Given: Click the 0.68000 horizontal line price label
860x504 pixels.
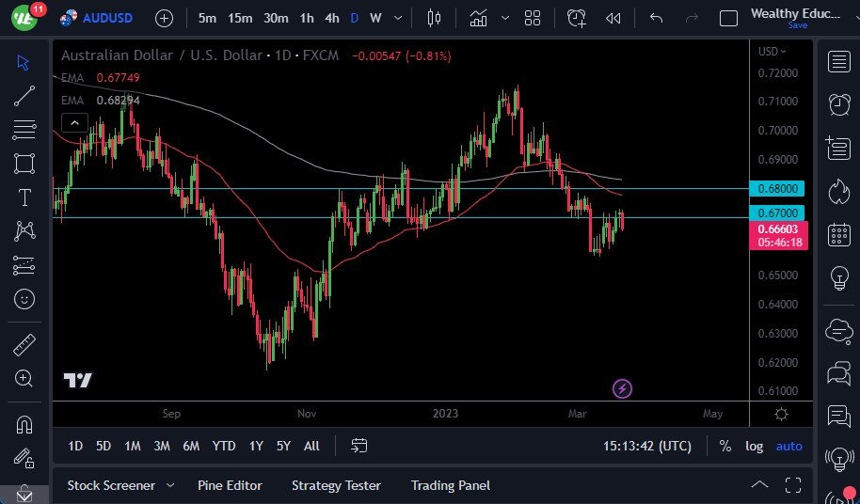Looking at the screenshot, I should (x=778, y=189).
